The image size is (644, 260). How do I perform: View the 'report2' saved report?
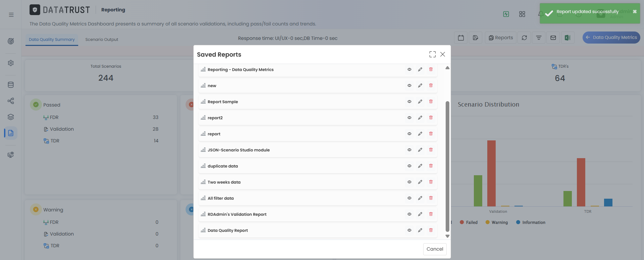[409, 118]
